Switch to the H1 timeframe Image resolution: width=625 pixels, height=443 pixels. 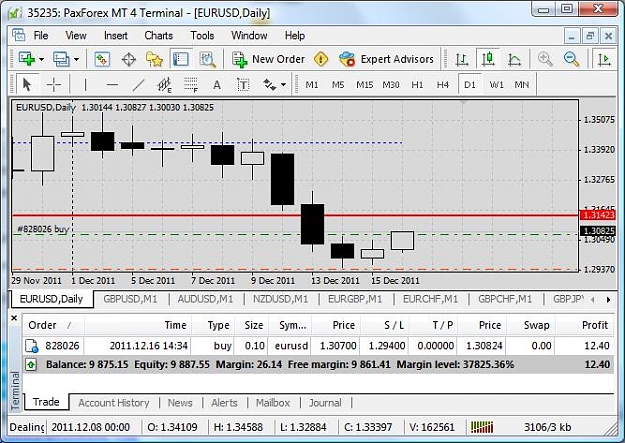417,85
